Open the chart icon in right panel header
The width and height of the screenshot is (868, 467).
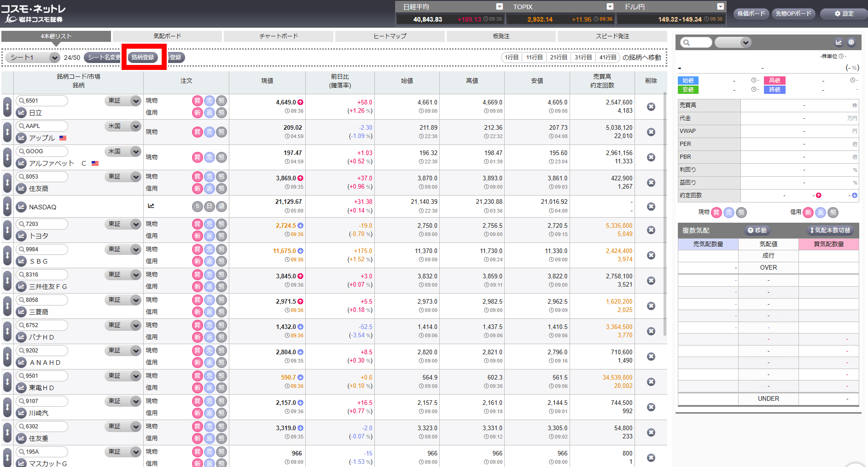click(839, 42)
